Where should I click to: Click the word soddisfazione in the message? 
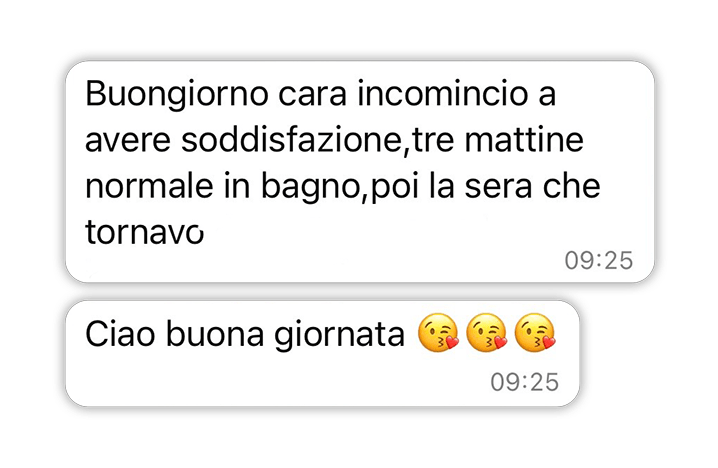pos(291,140)
